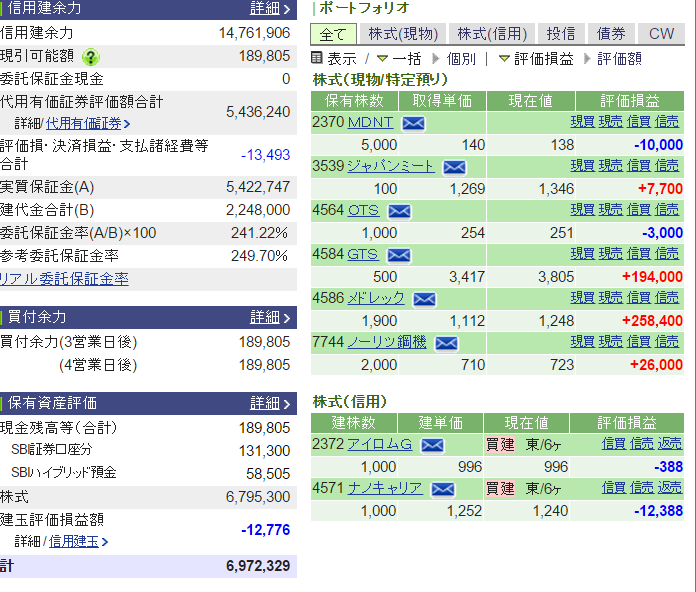Switch to the 債券 tab
This screenshot has width=696, height=592.
(x=611, y=34)
